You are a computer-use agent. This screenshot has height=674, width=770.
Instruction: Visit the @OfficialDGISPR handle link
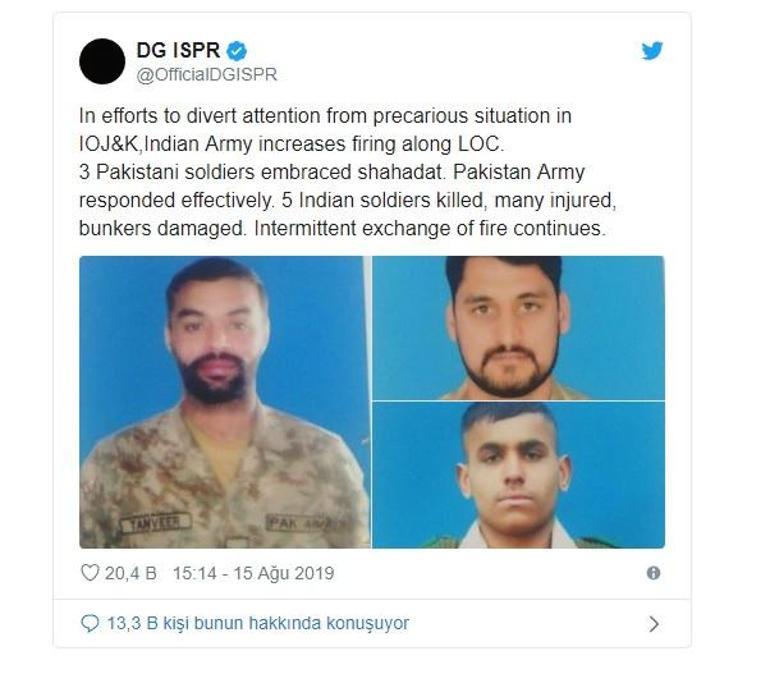(x=207, y=75)
